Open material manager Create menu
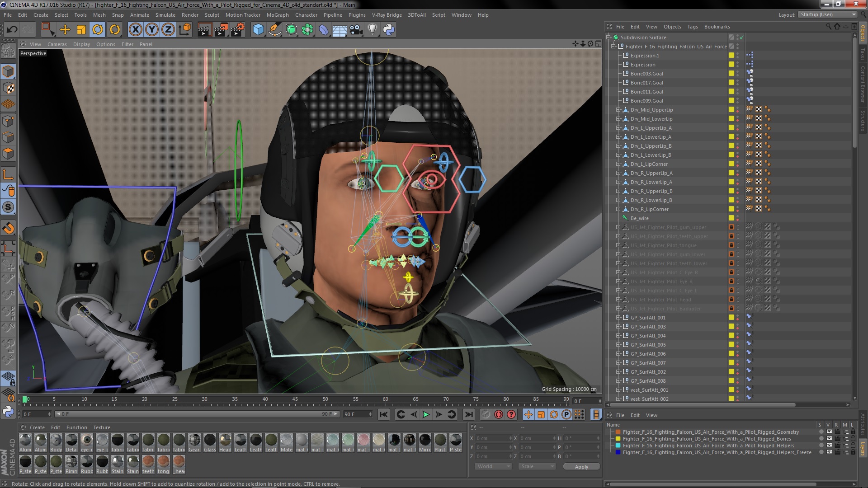The width and height of the screenshot is (868, 488). pos(37,427)
